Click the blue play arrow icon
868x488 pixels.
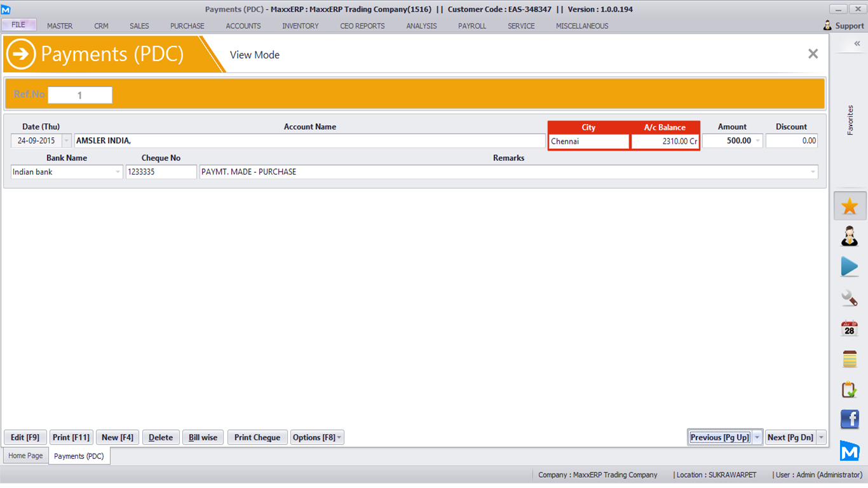[x=850, y=267]
